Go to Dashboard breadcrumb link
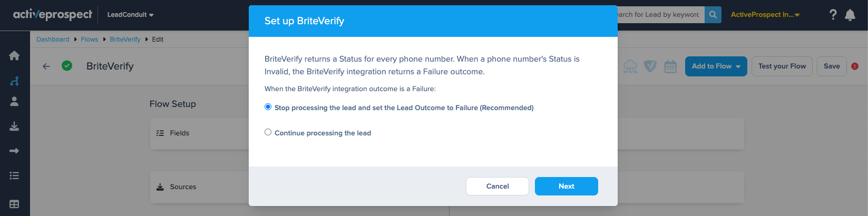Image resolution: width=868 pixels, height=216 pixels. 53,40
